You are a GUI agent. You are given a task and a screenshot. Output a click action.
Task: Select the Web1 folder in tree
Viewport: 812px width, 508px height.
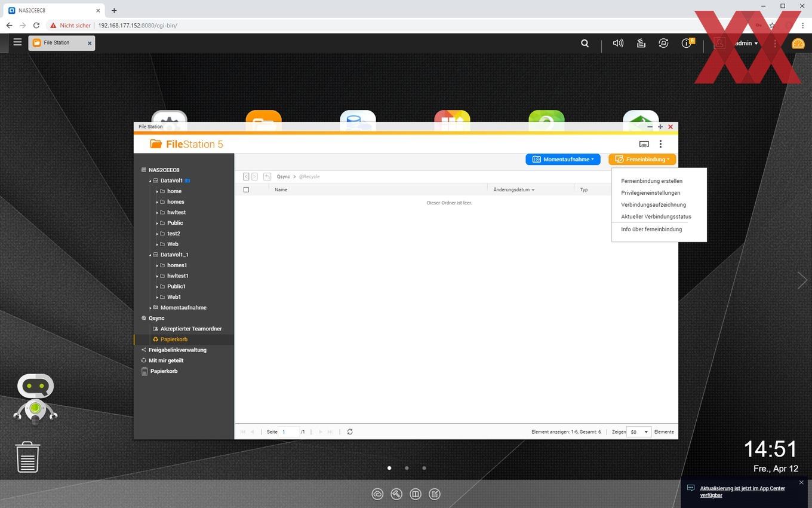[x=174, y=297]
